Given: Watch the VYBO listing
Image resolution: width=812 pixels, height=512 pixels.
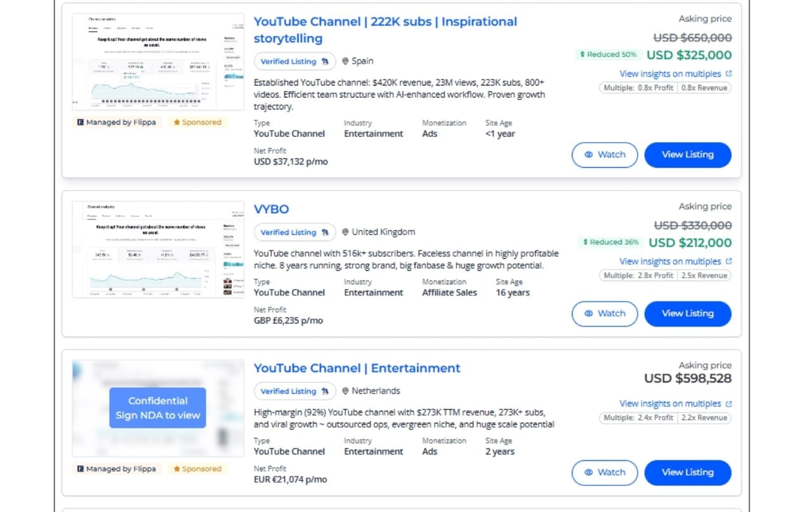Looking at the screenshot, I should point(605,313).
